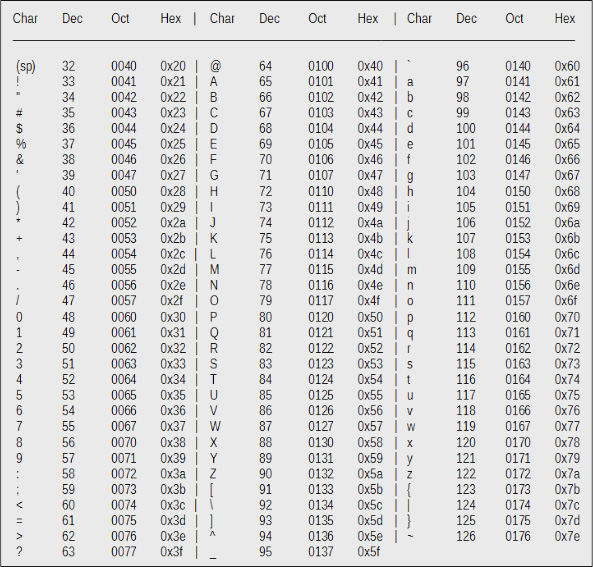The image size is (593, 567).
Task: Select the tilde character in last row
Action: (410, 536)
